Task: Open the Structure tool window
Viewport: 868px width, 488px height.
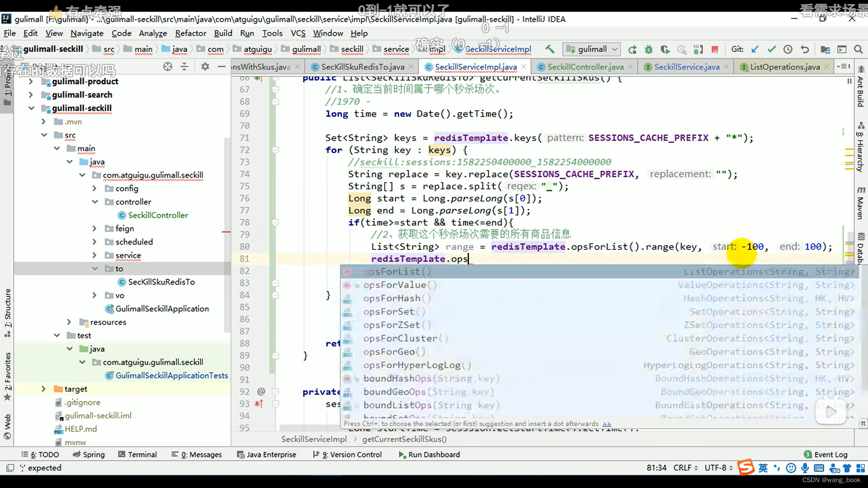Action: point(8,313)
